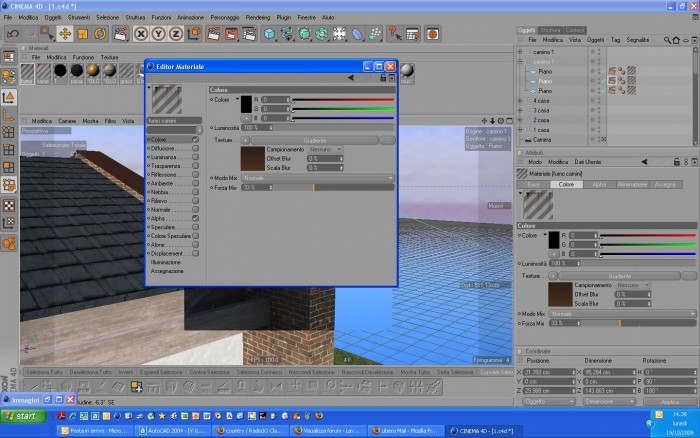700x438 pixels.
Task: Expand the 4 casa tree item
Action: click(520, 101)
